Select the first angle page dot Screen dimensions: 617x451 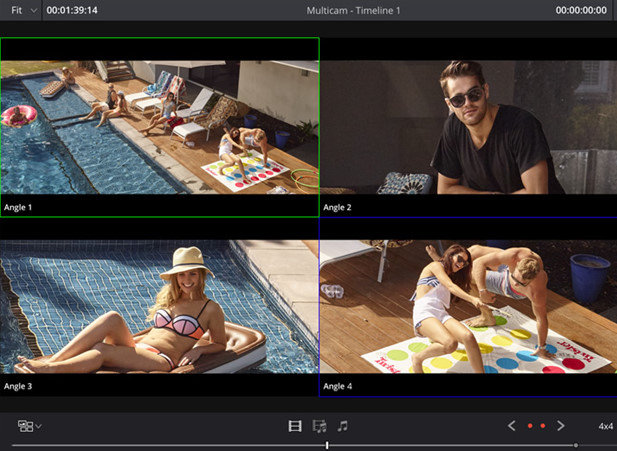[530, 426]
